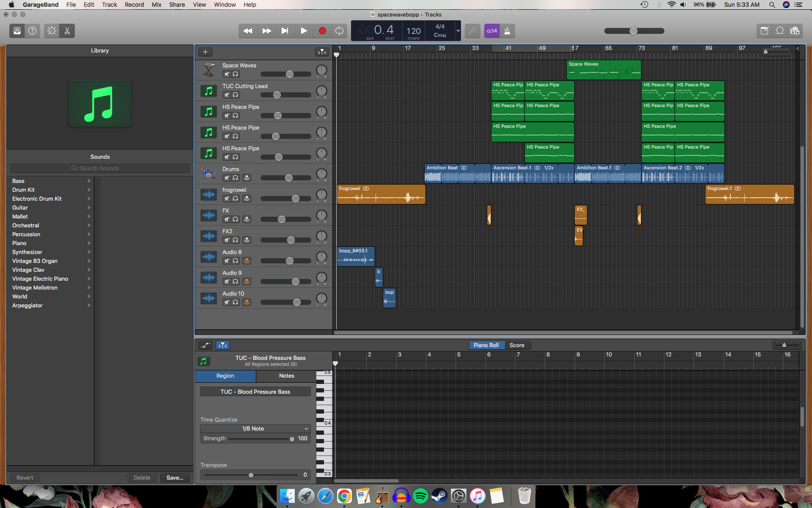Click the Rewind transport button

click(x=248, y=31)
